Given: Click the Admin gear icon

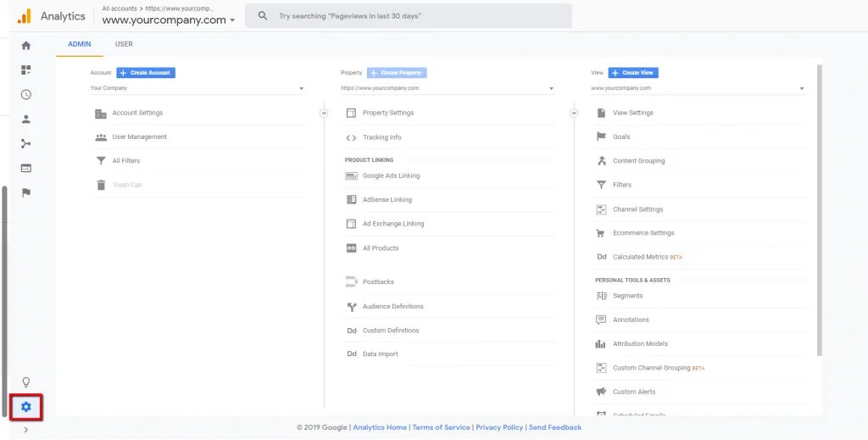Looking at the screenshot, I should pyautogui.click(x=26, y=407).
